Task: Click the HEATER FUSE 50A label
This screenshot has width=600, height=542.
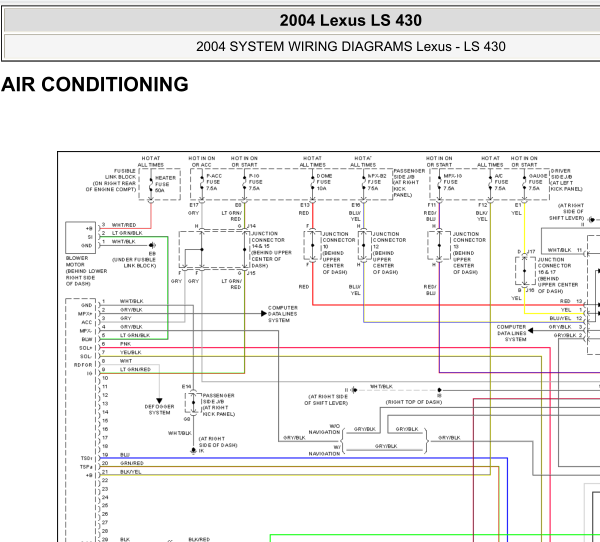Action: tap(165, 184)
